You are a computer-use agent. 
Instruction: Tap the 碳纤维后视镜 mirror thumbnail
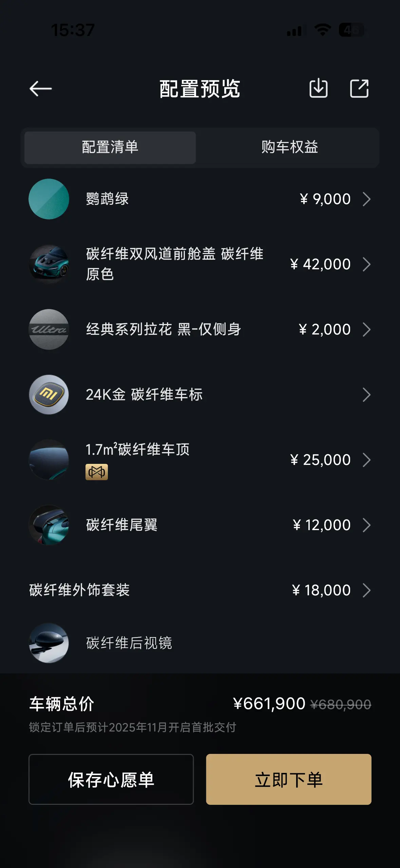(49, 643)
